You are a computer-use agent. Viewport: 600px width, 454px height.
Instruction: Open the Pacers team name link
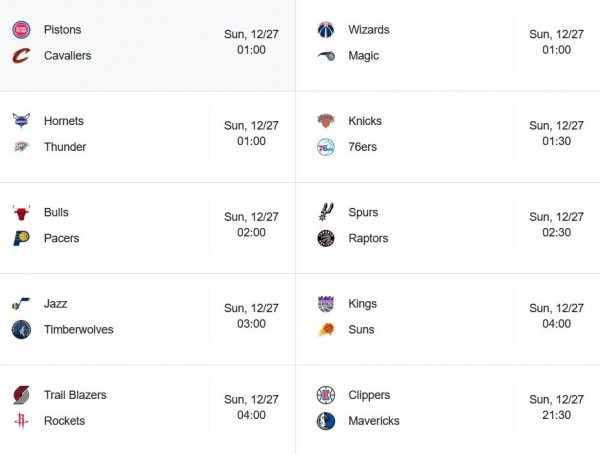coord(61,238)
